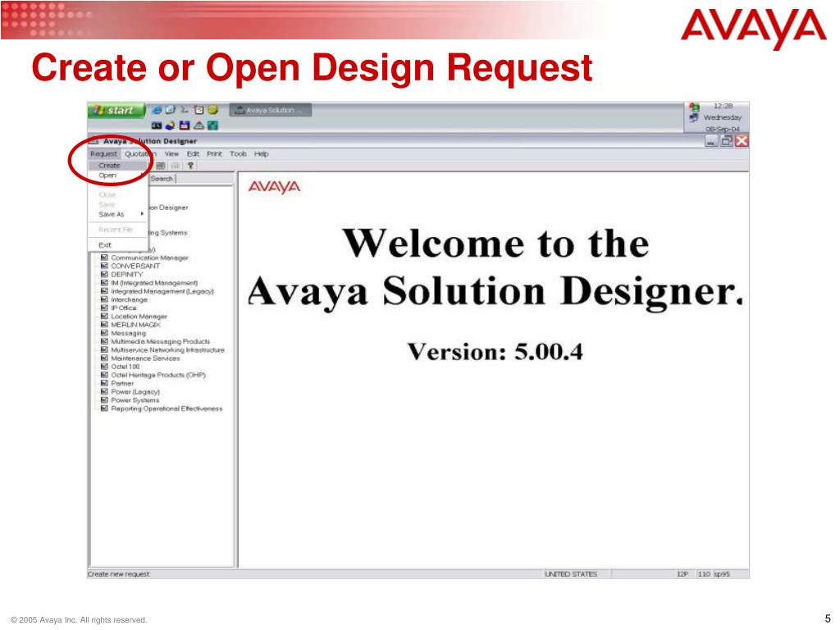Minimize the Avaya Solution Designer window
The width and height of the screenshot is (840, 630).
(x=711, y=141)
